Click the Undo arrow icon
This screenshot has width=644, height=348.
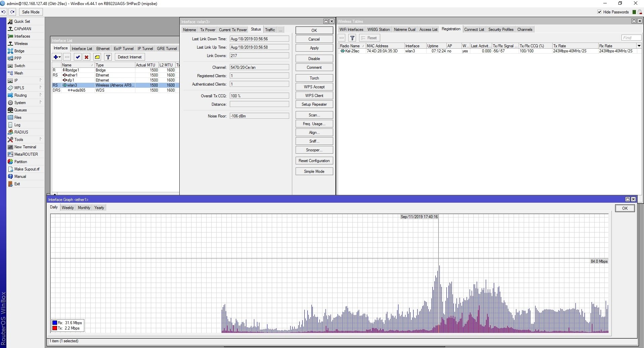(4, 12)
